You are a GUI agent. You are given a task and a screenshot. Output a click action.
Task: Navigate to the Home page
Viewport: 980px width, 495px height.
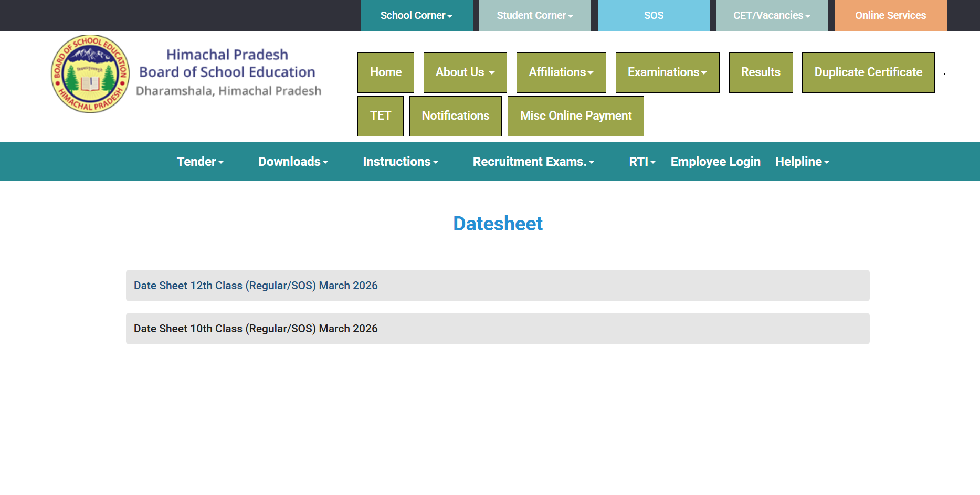click(385, 72)
